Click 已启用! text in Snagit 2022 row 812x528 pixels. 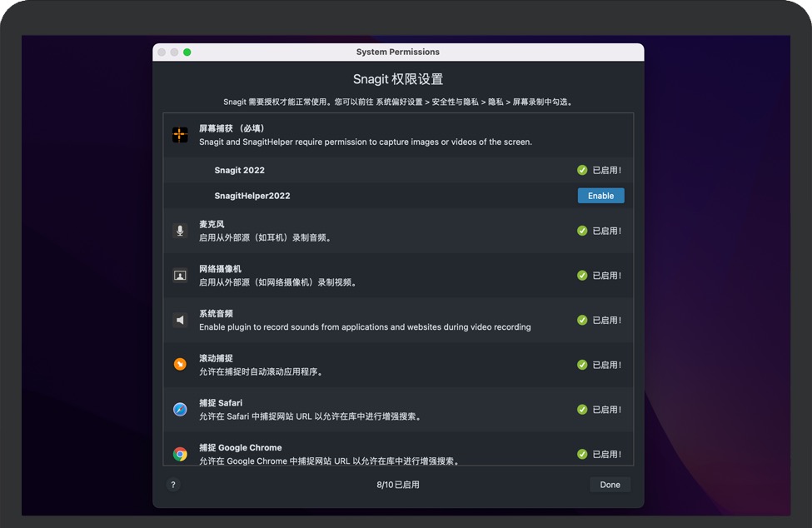606,170
